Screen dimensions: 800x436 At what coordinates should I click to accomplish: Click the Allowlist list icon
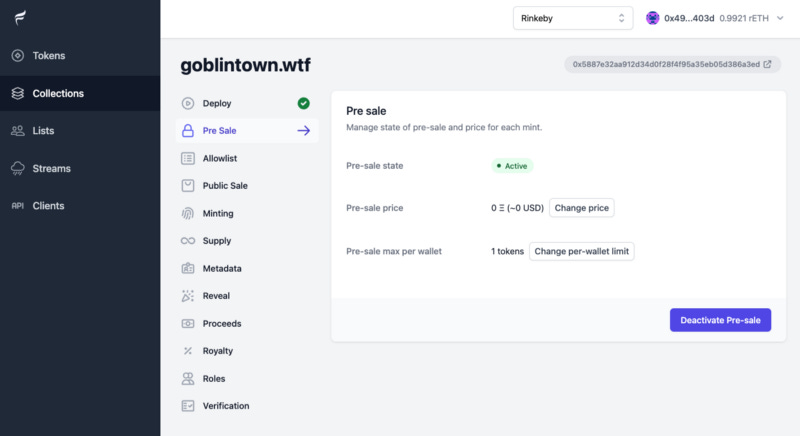click(x=188, y=158)
